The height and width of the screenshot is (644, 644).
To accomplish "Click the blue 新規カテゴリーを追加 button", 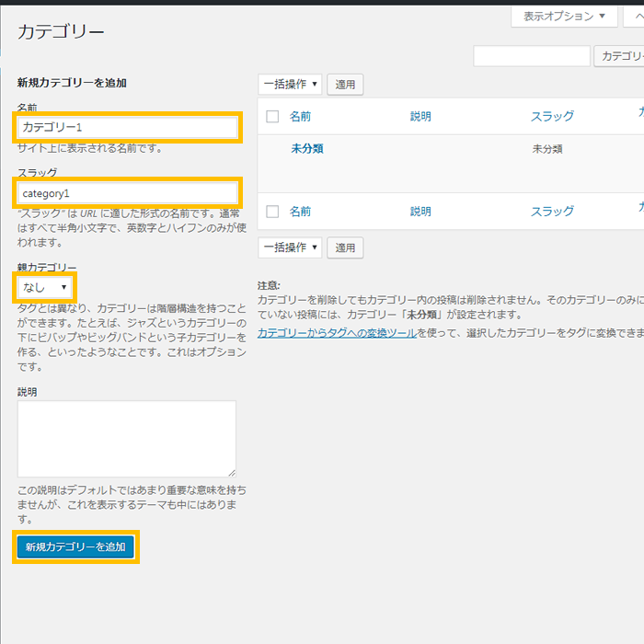I will (75, 546).
